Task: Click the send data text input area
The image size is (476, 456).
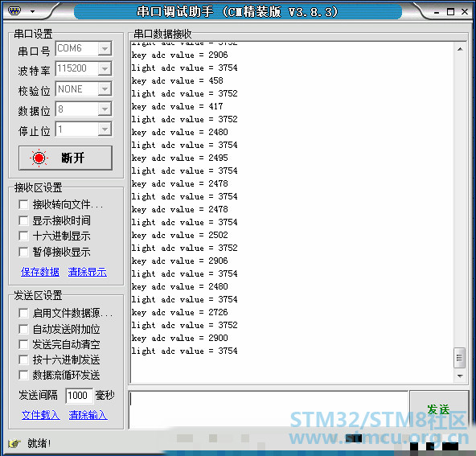Action: click(x=269, y=409)
